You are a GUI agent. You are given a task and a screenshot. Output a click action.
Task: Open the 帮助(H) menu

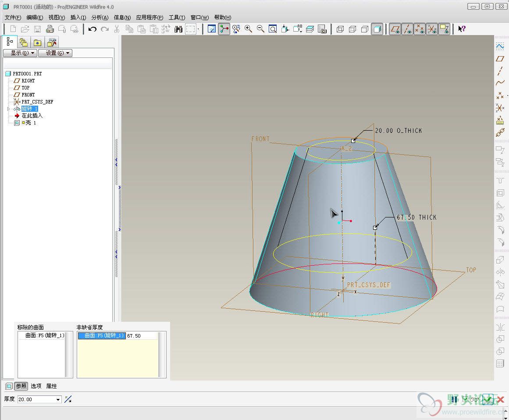(x=223, y=18)
